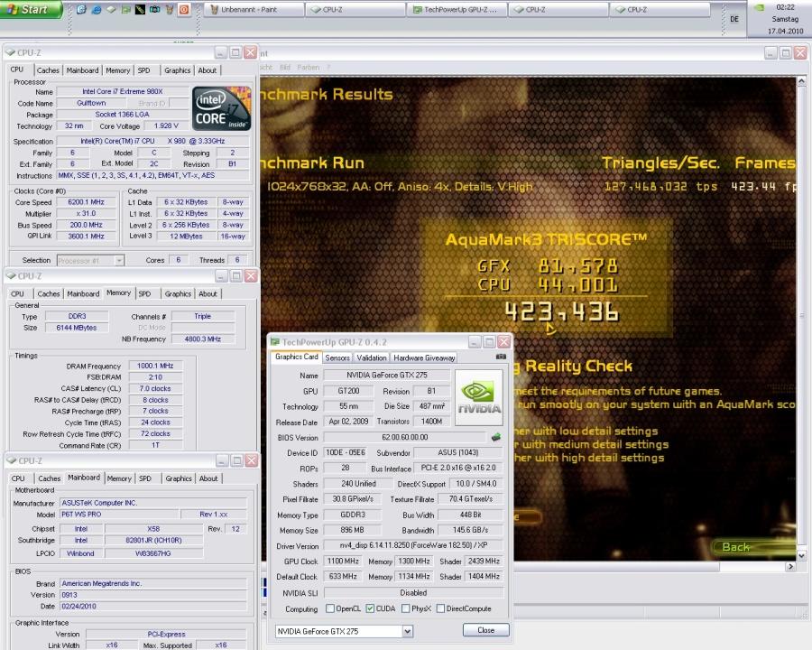Select Graphics Card tab in GPU-Z

pyautogui.click(x=297, y=357)
